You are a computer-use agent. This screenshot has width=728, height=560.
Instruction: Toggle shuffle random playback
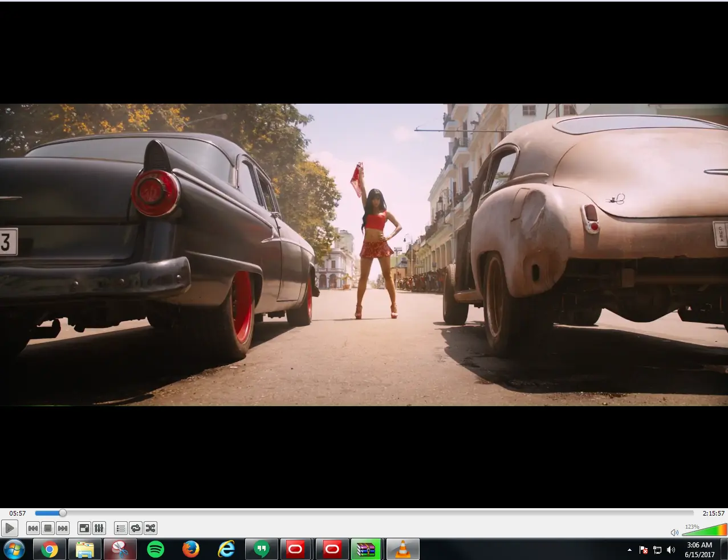[x=150, y=528]
